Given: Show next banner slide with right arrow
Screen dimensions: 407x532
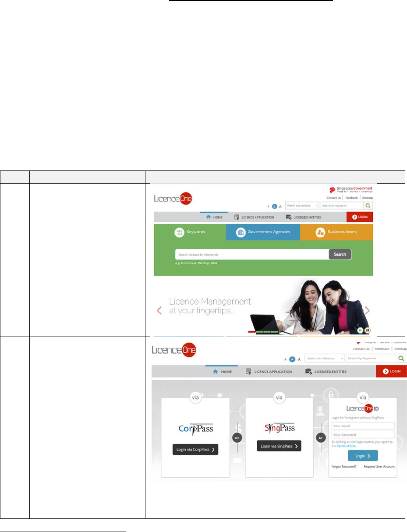Looking at the screenshot, I should point(367,310).
